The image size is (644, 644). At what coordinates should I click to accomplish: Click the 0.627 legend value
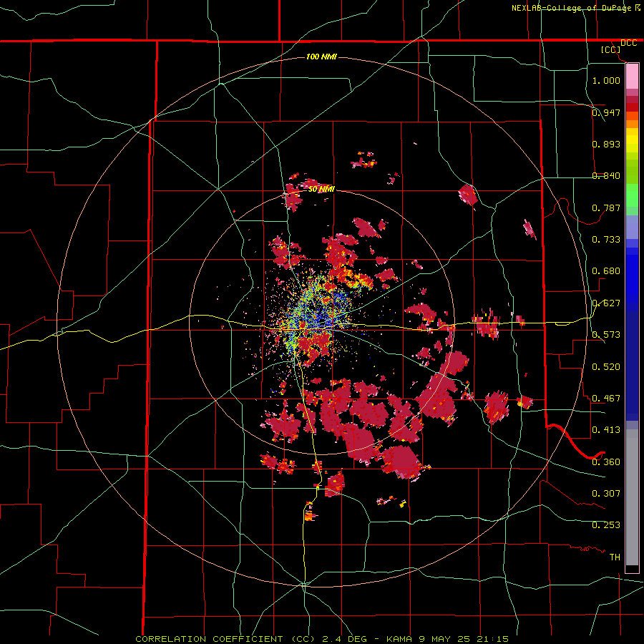pos(606,303)
